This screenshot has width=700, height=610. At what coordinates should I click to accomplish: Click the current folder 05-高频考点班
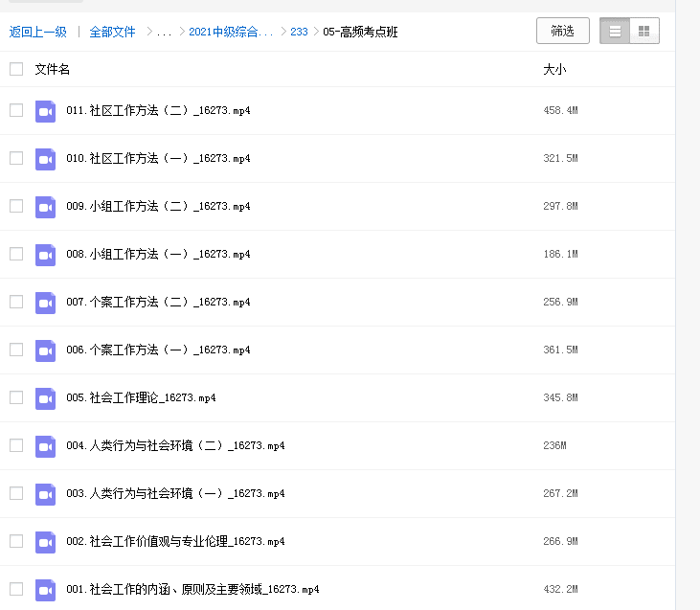point(360,32)
